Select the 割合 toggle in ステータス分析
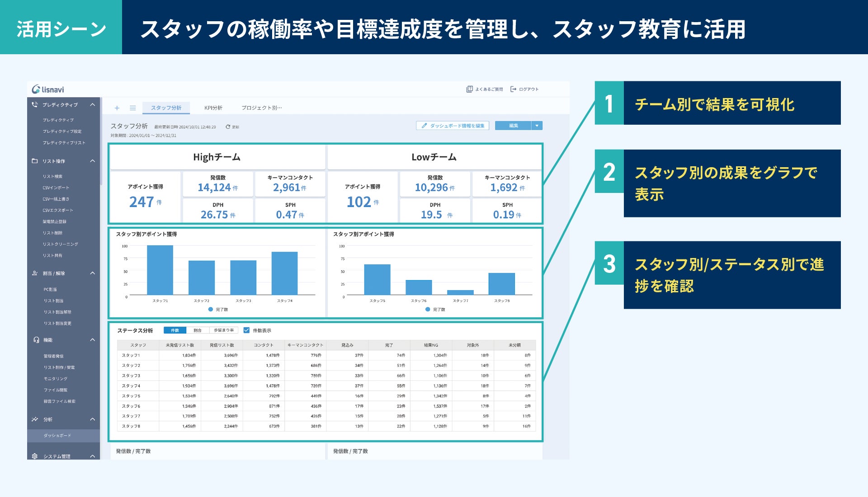868x497 pixels. pos(198,330)
